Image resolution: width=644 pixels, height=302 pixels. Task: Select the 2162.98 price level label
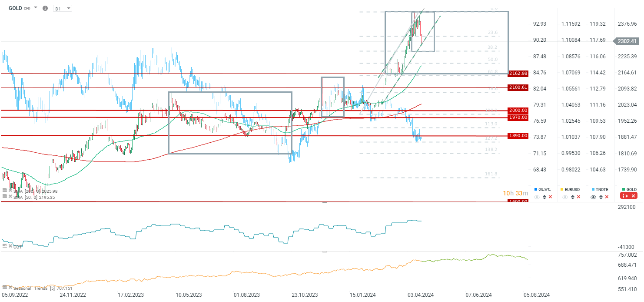518,74
